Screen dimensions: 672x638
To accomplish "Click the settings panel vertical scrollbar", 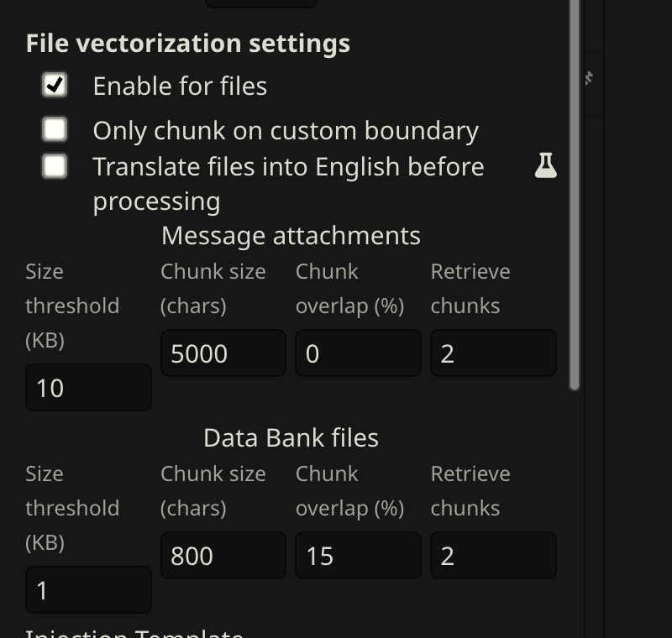I will pyautogui.click(x=575, y=193).
